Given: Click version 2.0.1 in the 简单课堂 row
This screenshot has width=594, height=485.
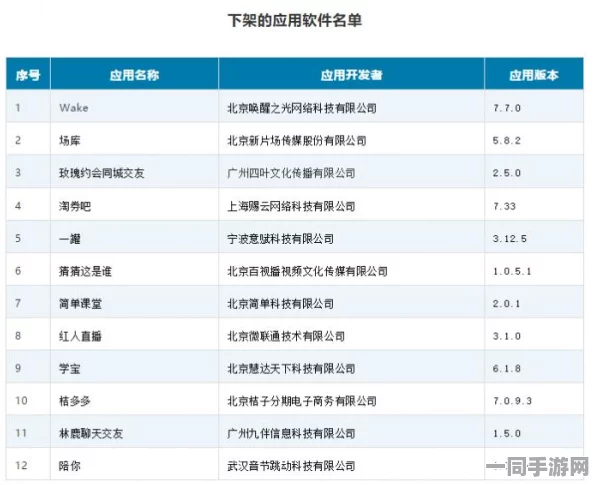Looking at the screenshot, I should click(x=507, y=303).
